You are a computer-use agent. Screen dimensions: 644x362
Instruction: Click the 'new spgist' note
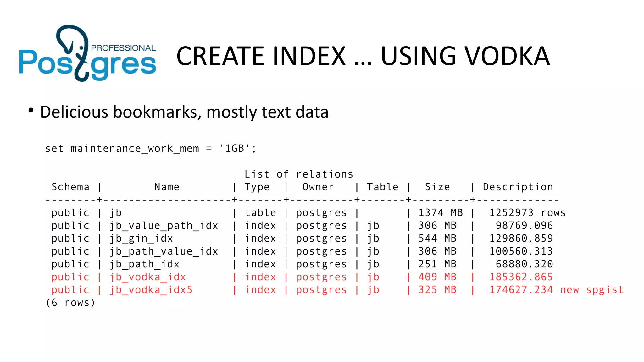click(x=592, y=290)
